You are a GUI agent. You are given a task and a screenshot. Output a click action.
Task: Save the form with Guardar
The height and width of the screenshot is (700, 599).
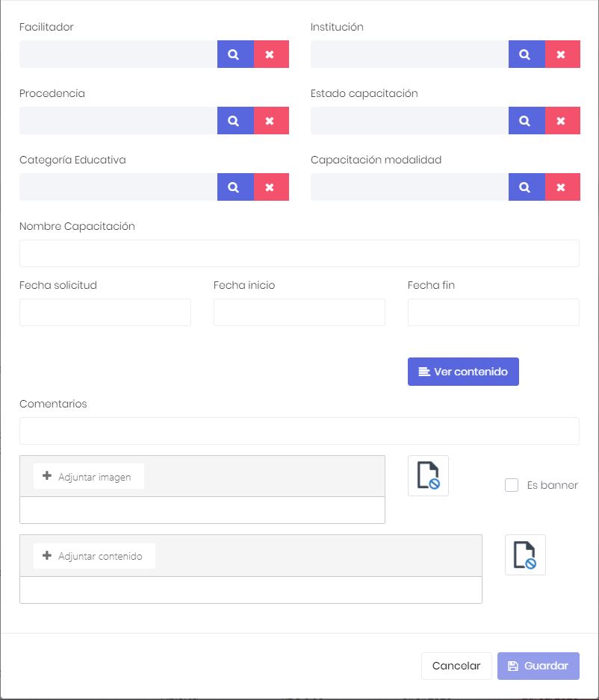[539, 666]
